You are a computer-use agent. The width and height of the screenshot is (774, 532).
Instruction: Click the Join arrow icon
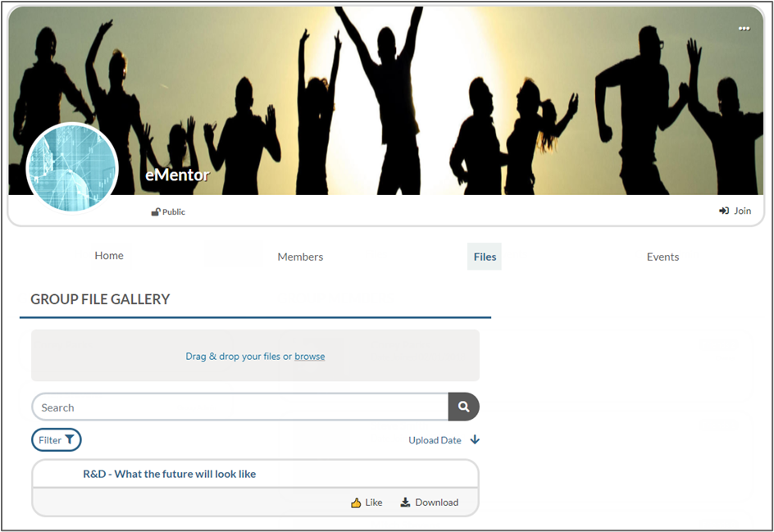click(x=724, y=211)
